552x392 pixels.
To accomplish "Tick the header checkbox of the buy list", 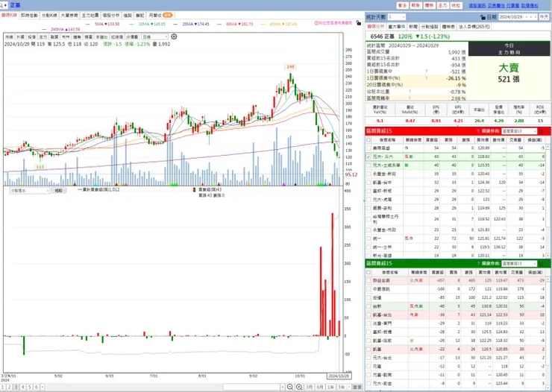I will tap(368, 139).
